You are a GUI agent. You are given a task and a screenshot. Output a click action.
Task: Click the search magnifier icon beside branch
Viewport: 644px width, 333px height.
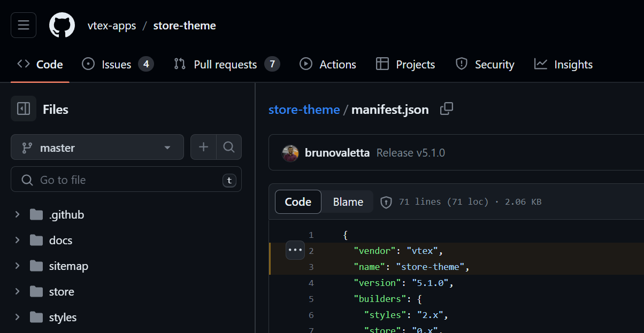tap(229, 147)
